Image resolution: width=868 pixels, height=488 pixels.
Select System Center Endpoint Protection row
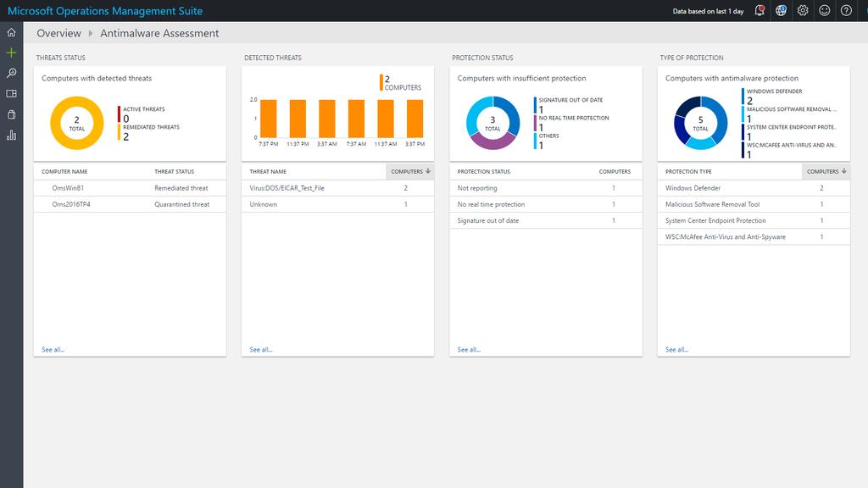(x=754, y=220)
